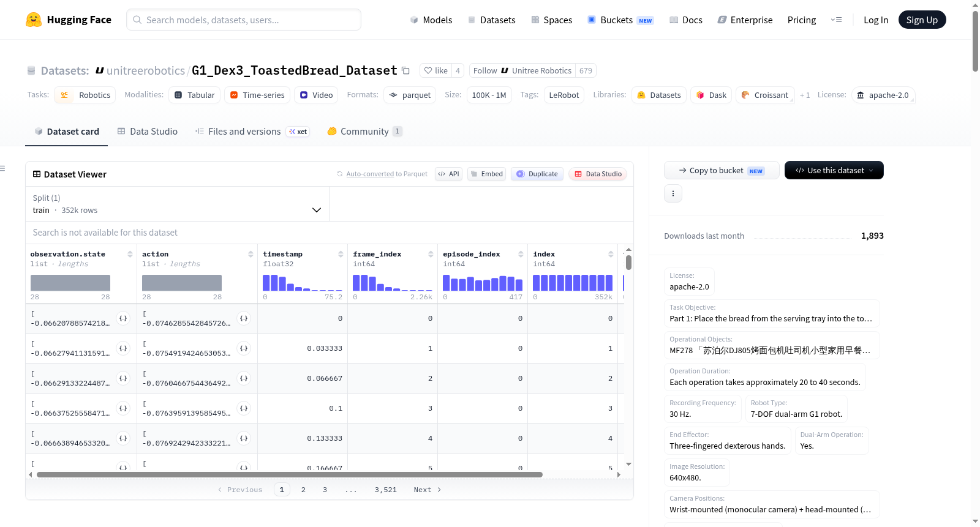Go to page 2 of dataset rows
Screen dimensions: 980x527
pyautogui.click(x=303, y=490)
